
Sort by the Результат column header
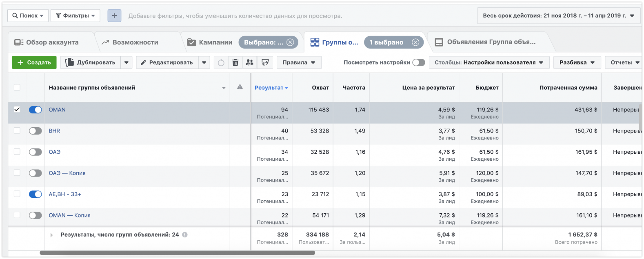click(271, 87)
